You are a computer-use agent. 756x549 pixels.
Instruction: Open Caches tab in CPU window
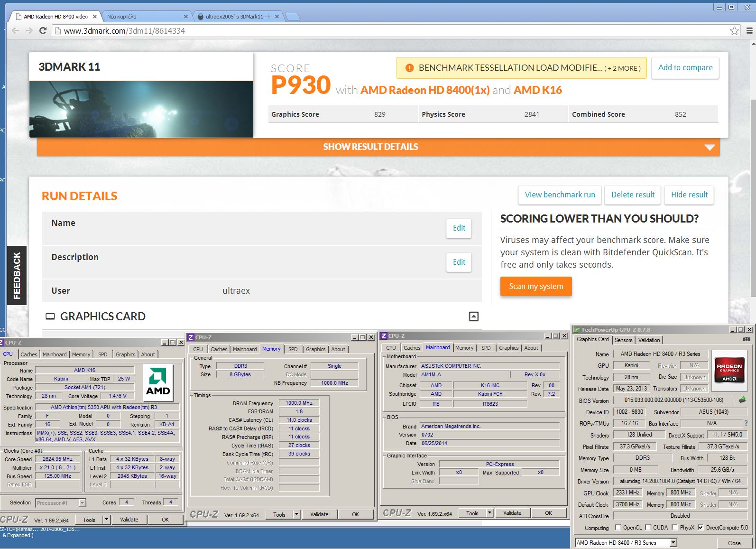pyautogui.click(x=28, y=354)
